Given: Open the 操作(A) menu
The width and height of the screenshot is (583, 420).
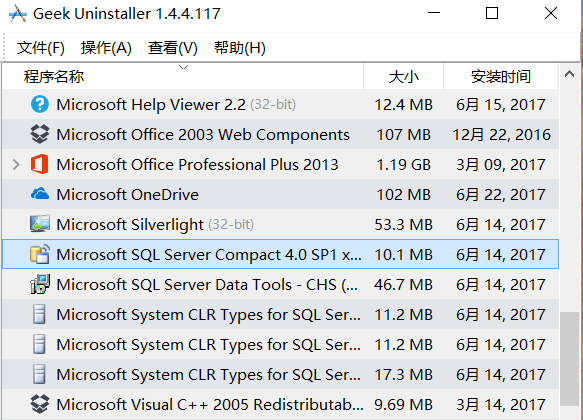Looking at the screenshot, I should coord(106,48).
